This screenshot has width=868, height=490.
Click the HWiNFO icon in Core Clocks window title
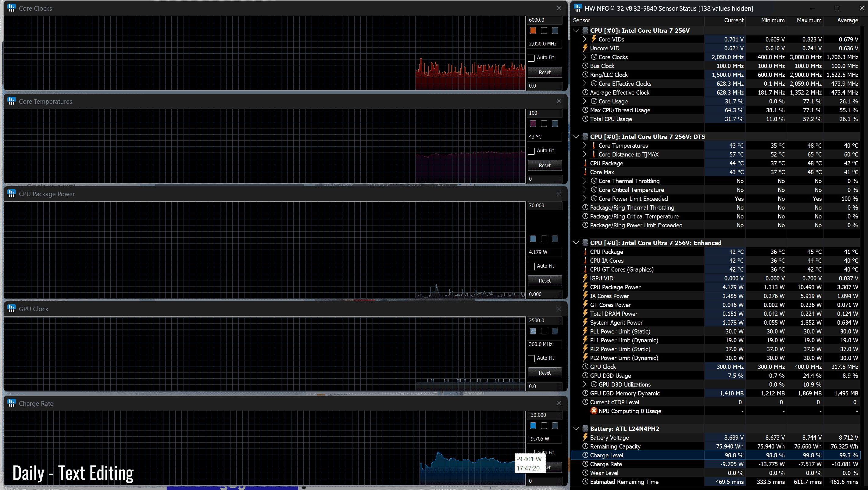12,8
